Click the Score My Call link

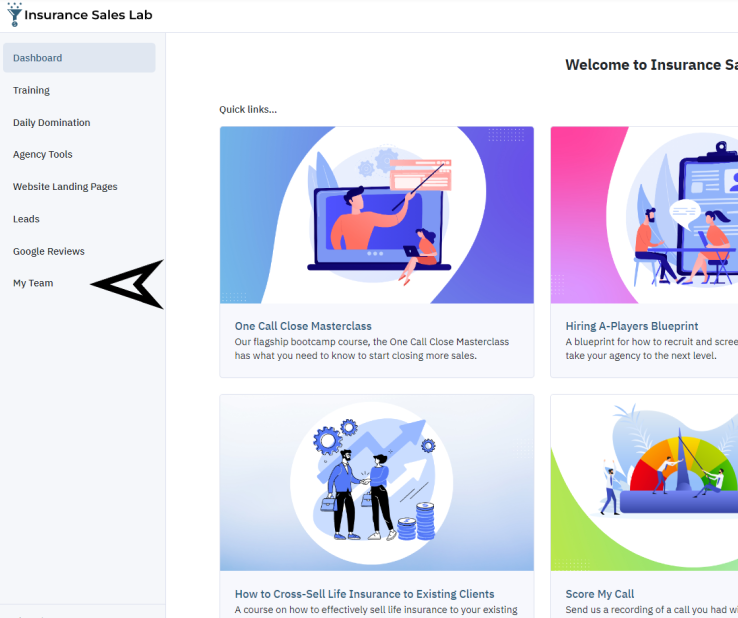tap(600, 594)
